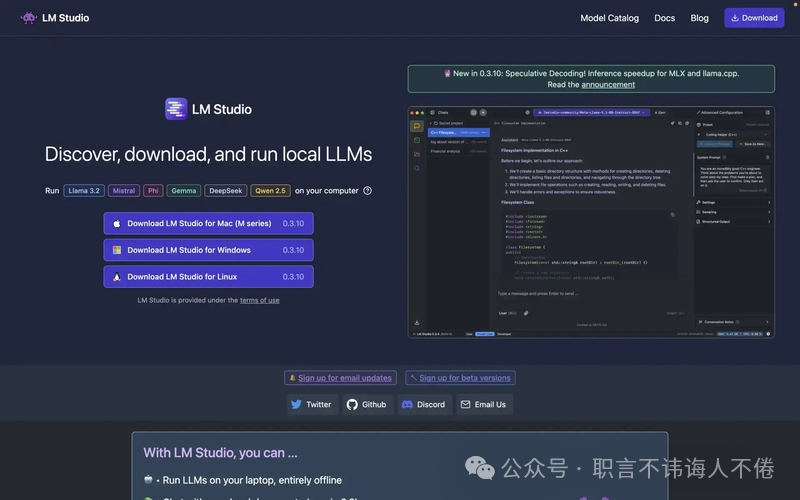
Task: Click Advanced Configuration in app preview
Action: (719, 112)
